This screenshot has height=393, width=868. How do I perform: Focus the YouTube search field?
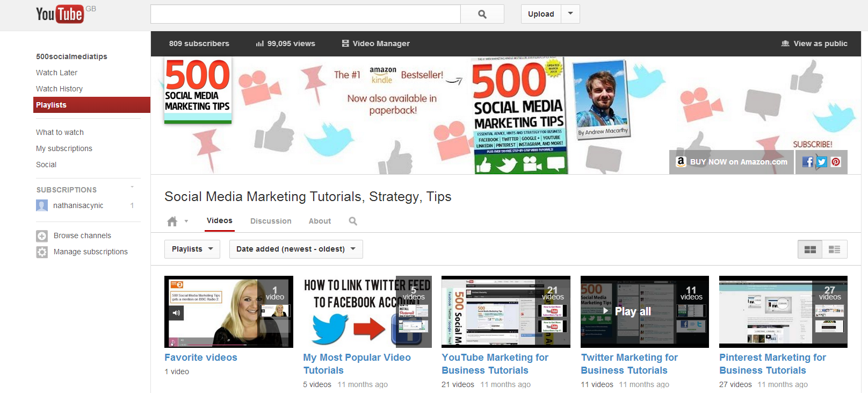[305, 14]
